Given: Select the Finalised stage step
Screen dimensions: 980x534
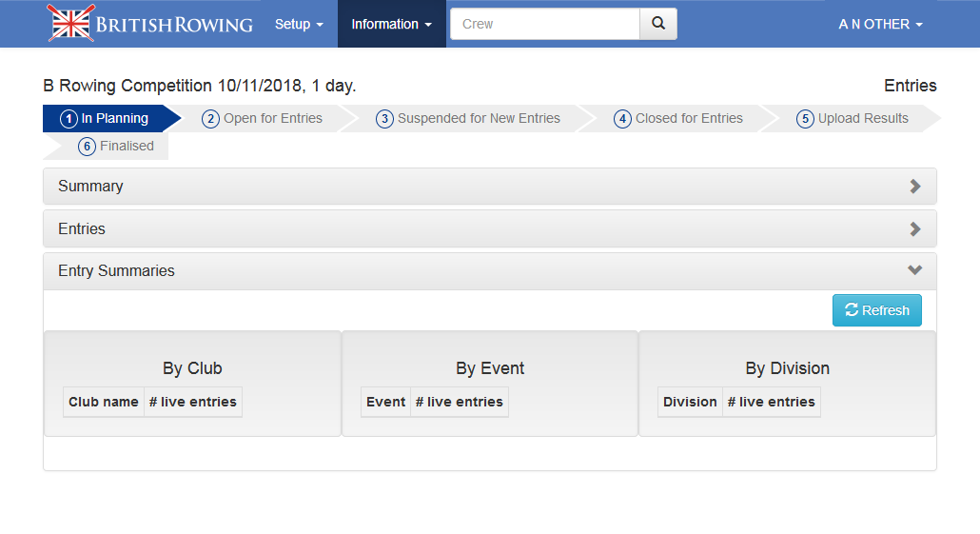Looking at the screenshot, I should (x=116, y=147).
